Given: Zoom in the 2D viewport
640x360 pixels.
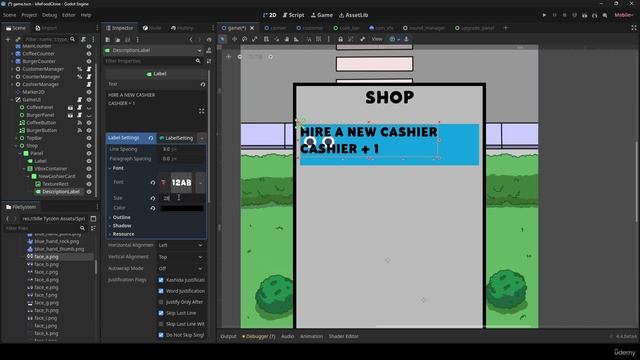Looking at the screenshot, I should coord(271,57).
